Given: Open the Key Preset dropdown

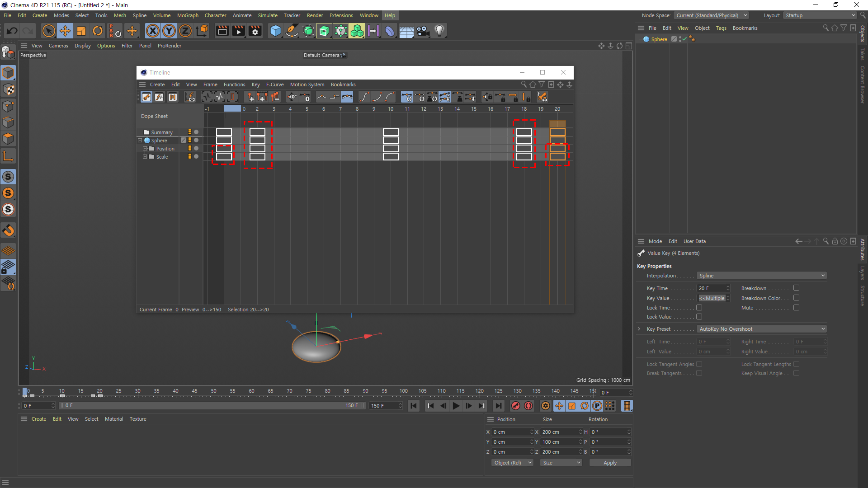Looking at the screenshot, I should click(761, 329).
